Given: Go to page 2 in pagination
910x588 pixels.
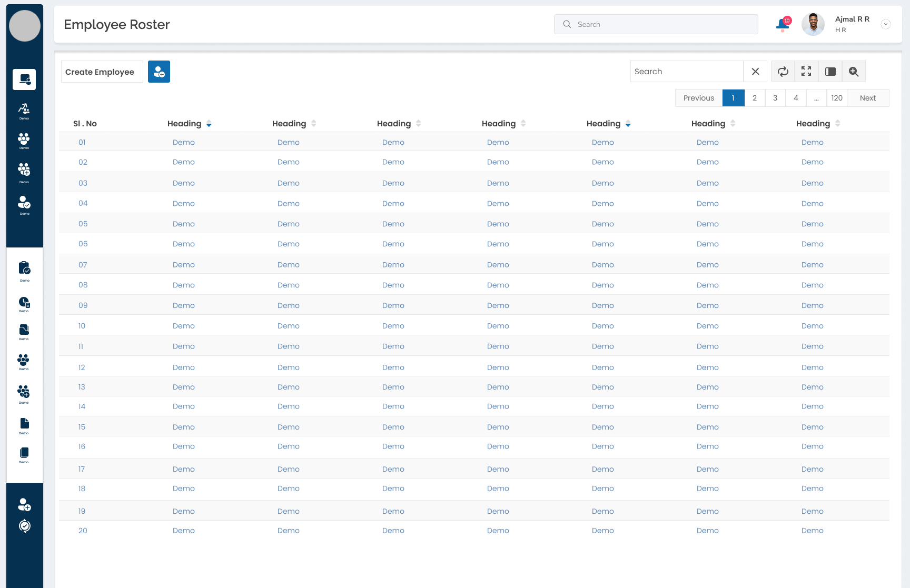Looking at the screenshot, I should click(755, 98).
